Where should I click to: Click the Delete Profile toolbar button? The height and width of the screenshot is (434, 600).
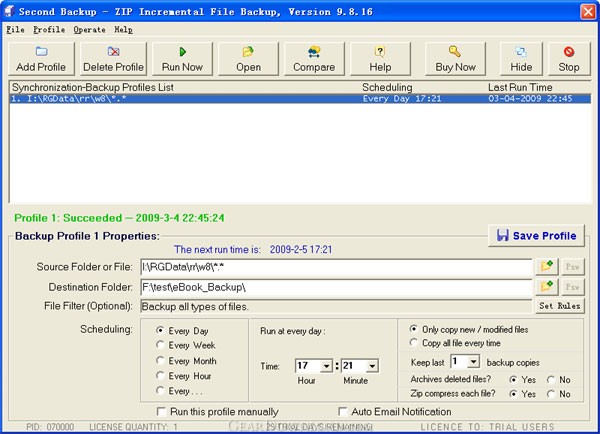[x=113, y=59]
